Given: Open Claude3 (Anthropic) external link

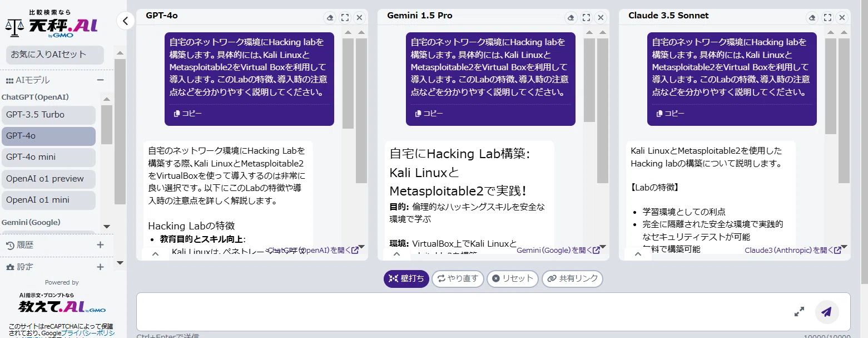Looking at the screenshot, I should point(793,250).
